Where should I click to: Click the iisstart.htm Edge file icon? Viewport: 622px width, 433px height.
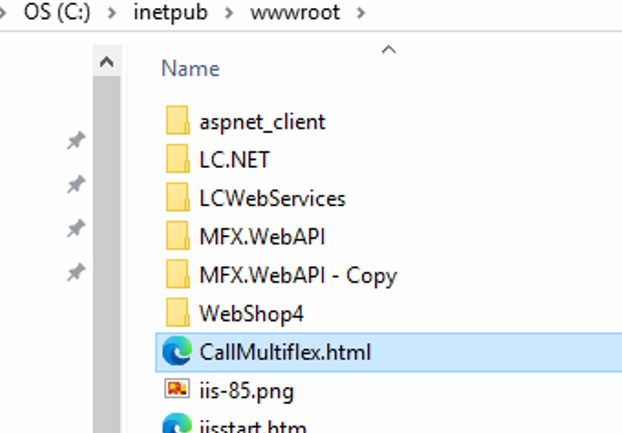177,424
